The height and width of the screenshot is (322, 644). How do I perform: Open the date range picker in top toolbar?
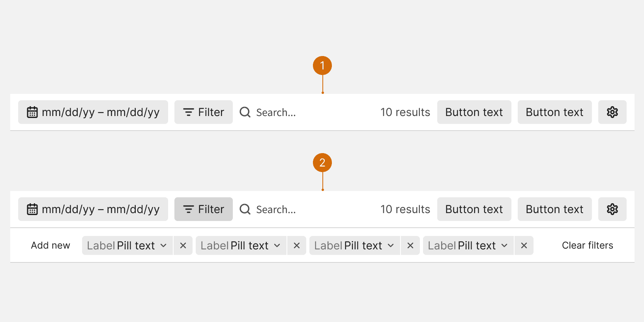click(x=93, y=112)
